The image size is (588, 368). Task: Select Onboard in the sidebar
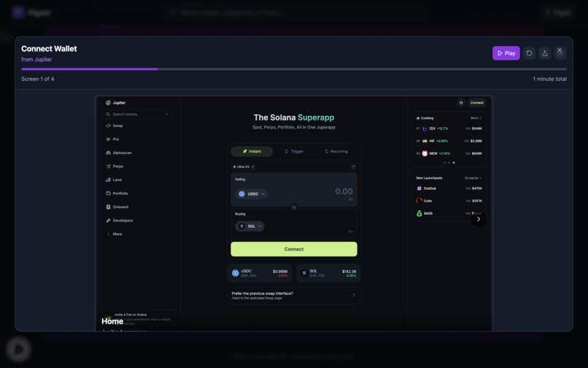pos(117,207)
